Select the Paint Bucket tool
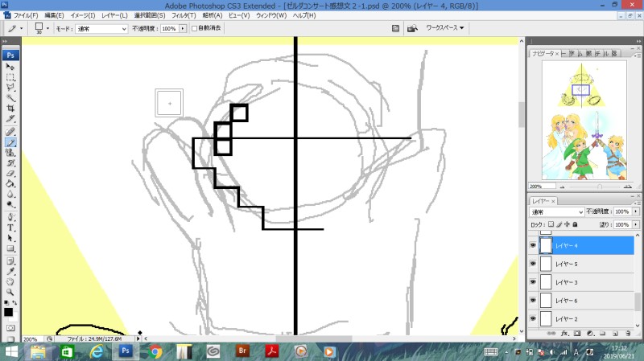 pos(10,183)
